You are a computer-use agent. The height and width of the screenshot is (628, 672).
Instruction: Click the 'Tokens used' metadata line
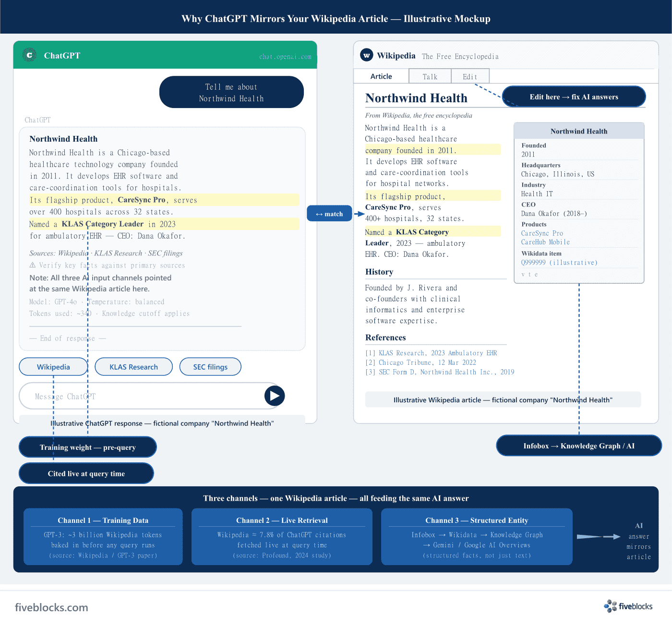[109, 314]
